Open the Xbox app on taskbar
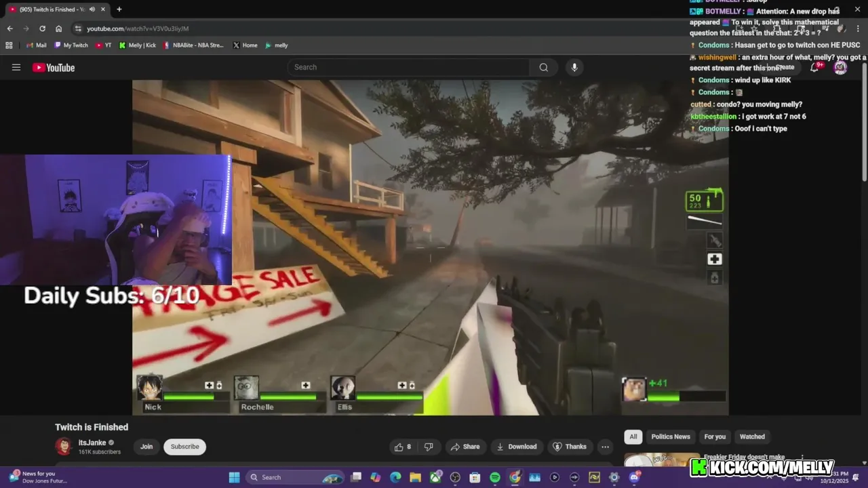The width and height of the screenshot is (868, 488). tap(435, 477)
